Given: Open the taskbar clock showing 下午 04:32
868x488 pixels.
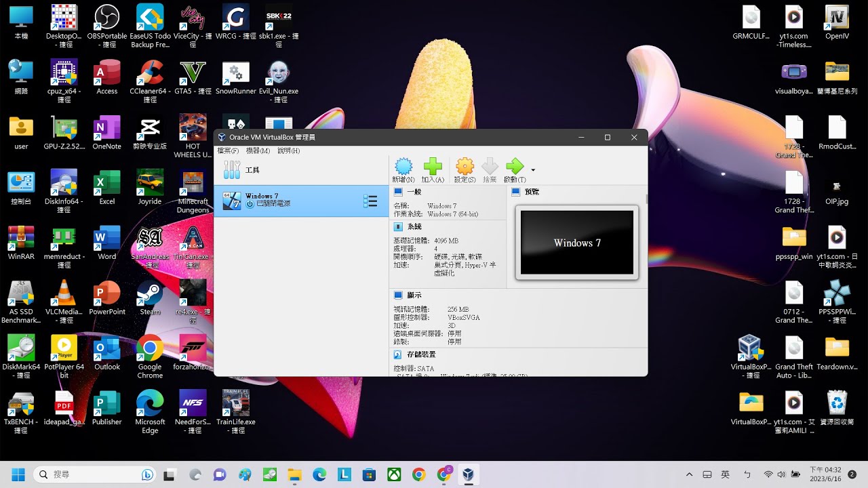Looking at the screenshot, I should pos(825,474).
